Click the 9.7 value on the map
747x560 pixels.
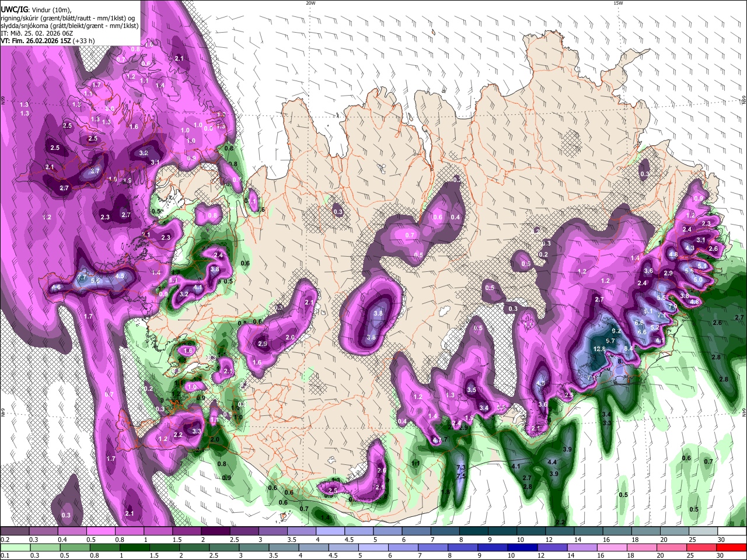[611, 341]
